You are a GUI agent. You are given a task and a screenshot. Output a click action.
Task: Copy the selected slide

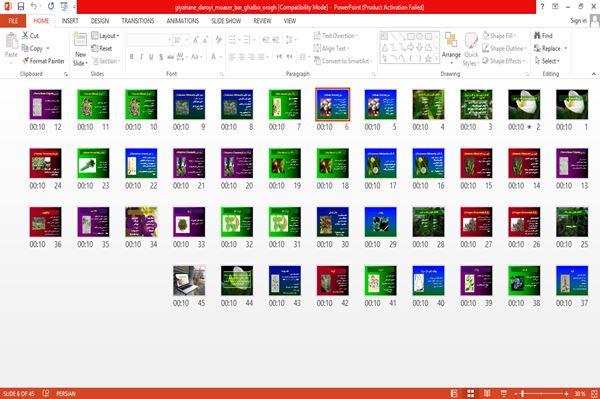coord(32,48)
